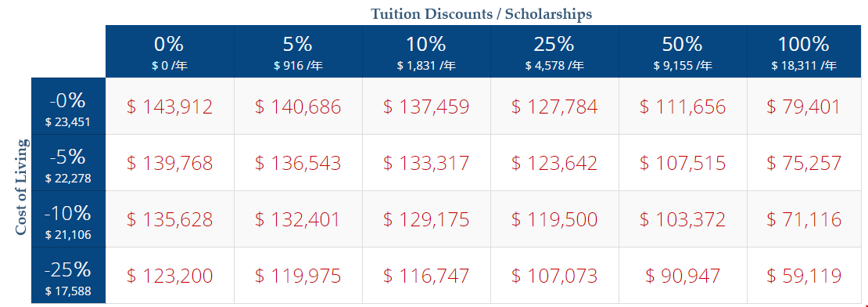Select the -0% cost of living row header

[69, 107]
